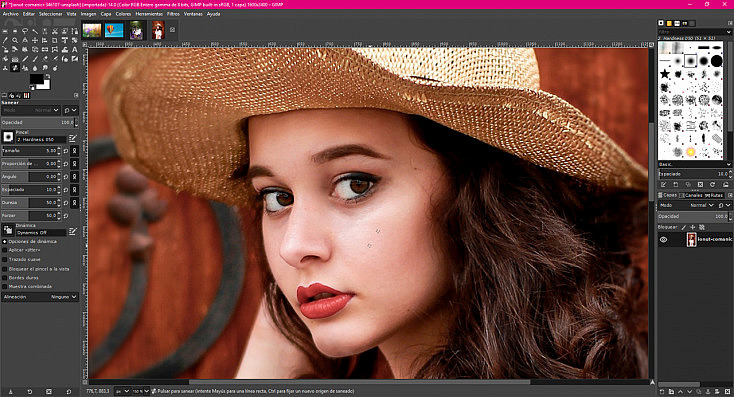734x397 pixels.
Task: Delete the layer using bottom-right panel icon
Action: tap(727, 391)
